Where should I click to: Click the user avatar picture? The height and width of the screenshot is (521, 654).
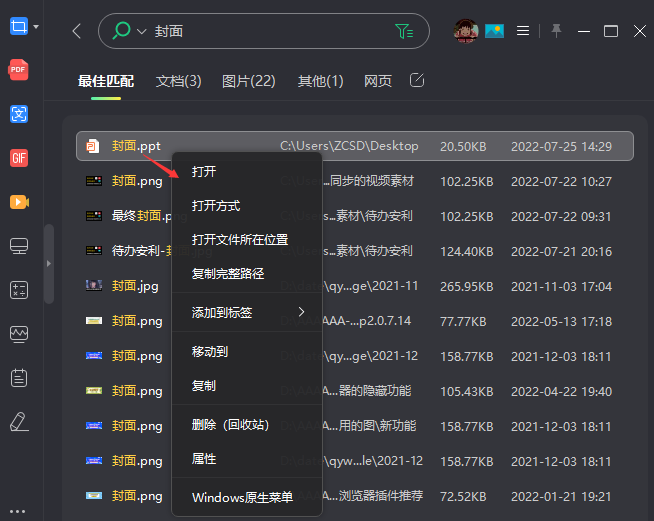click(467, 31)
